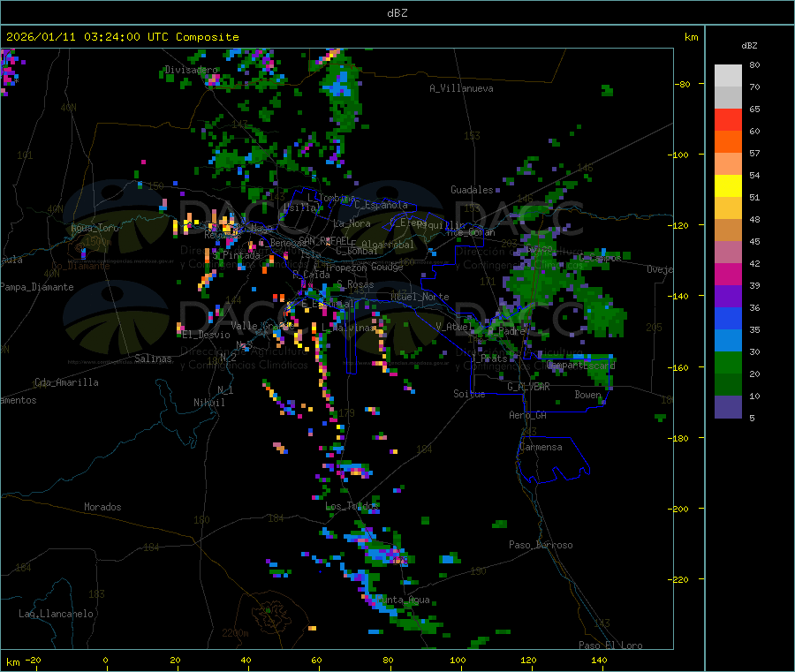Click the light blue 30–35 dBZ legend swatch
This screenshot has height=672, width=795.
pos(728,341)
